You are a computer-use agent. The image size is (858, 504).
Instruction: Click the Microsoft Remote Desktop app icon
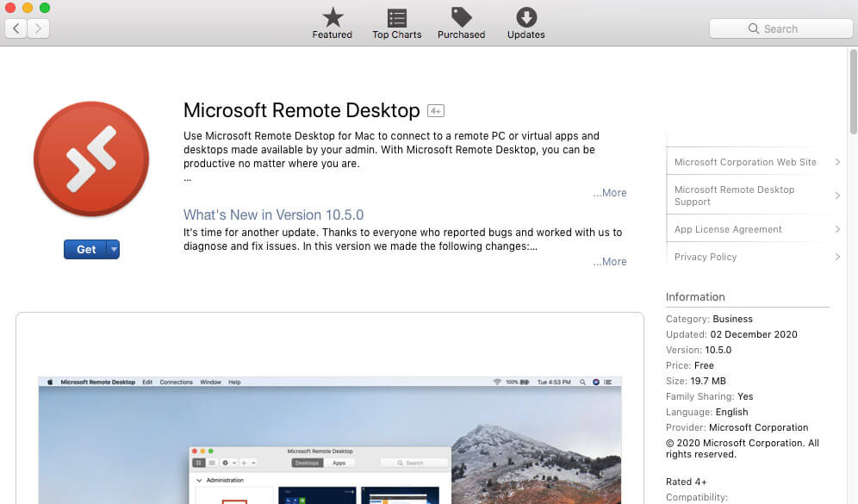coord(90,159)
